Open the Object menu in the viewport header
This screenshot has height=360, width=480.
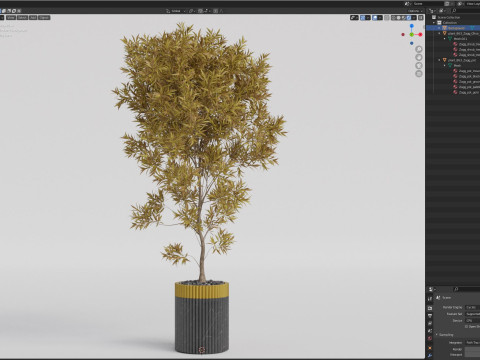(44, 17)
